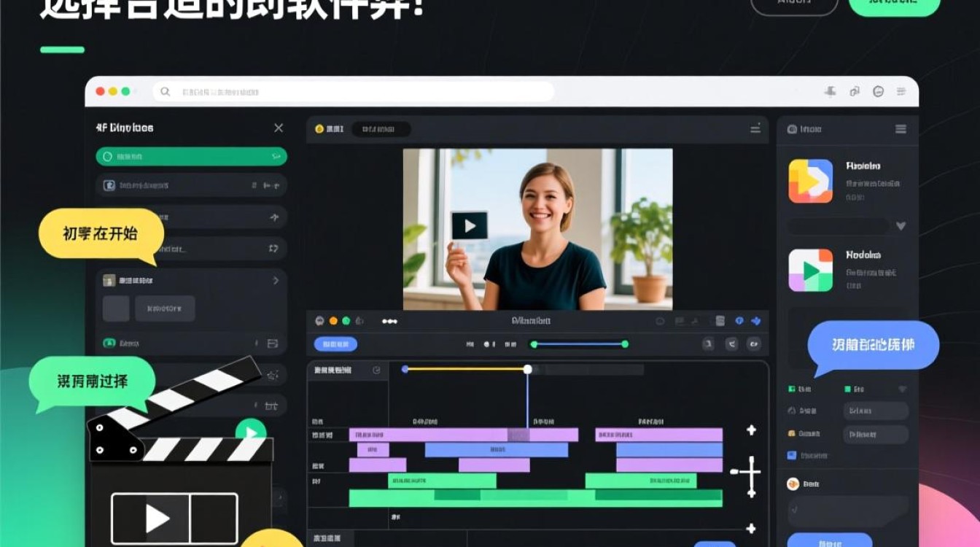
Task: Click the wifi-shaped icon beside the green checkboxes
Action: (x=902, y=389)
